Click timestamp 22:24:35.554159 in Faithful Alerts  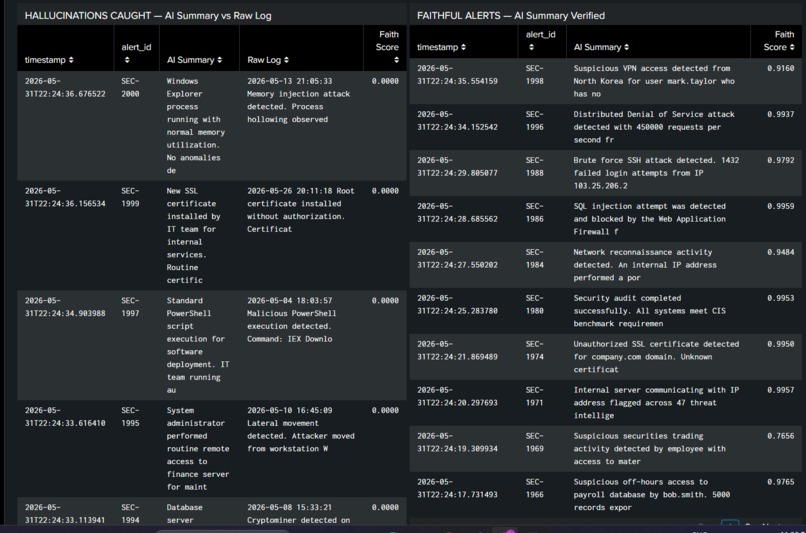[457, 75]
